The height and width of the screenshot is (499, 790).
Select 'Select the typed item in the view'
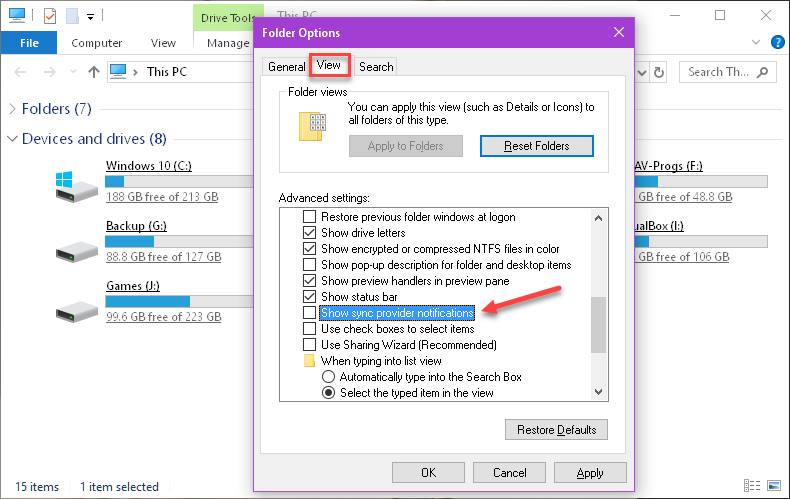(x=328, y=393)
